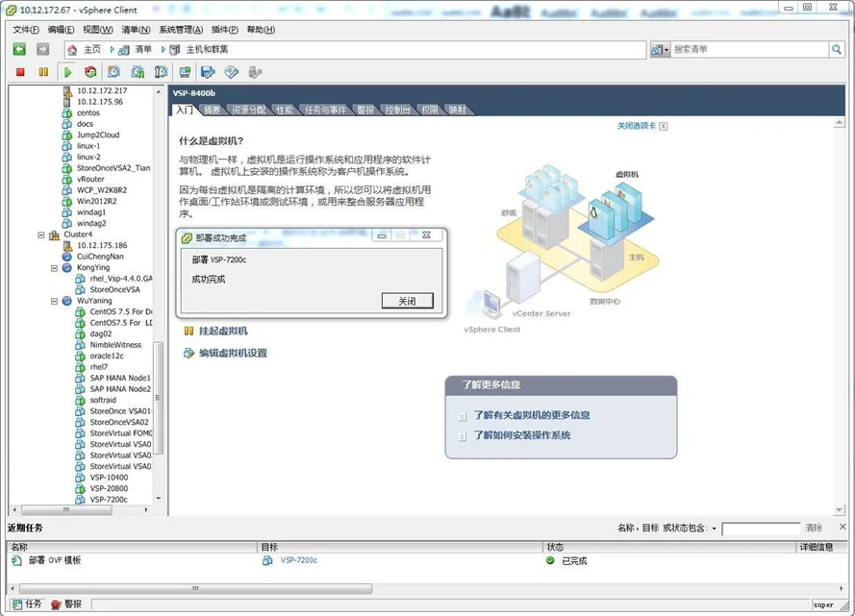Click the 清除 button in Recent Tasks filter
855x616 pixels.
click(814, 528)
